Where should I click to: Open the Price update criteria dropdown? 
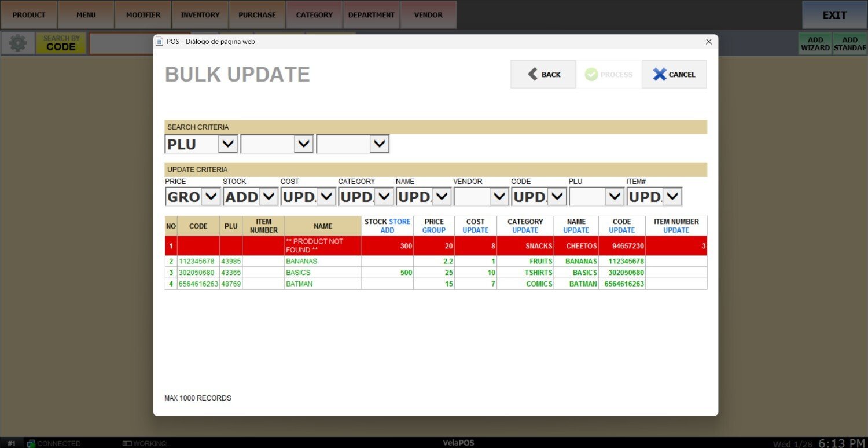pyautogui.click(x=211, y=197)
